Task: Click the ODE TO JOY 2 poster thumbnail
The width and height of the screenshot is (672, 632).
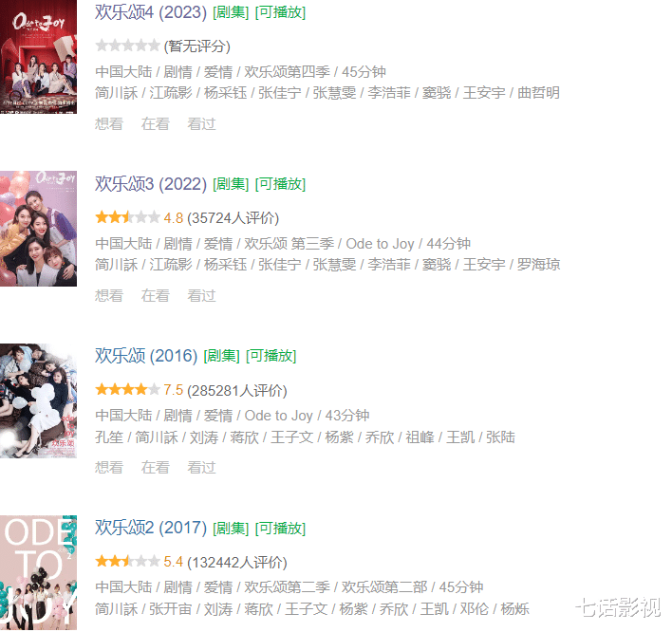Action: point(38,573)
